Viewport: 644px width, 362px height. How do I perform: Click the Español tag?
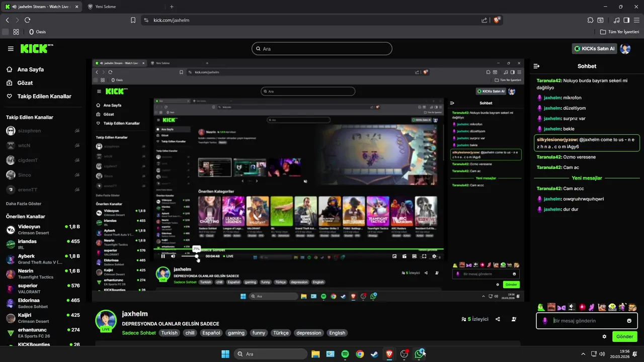pyautogui.click(x=211, y=333)
